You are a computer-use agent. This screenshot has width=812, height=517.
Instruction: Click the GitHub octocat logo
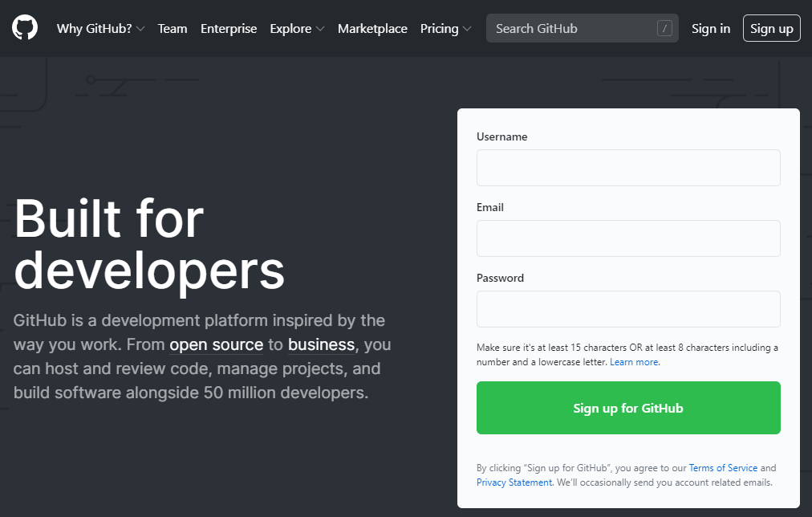(x=24, y=27)
